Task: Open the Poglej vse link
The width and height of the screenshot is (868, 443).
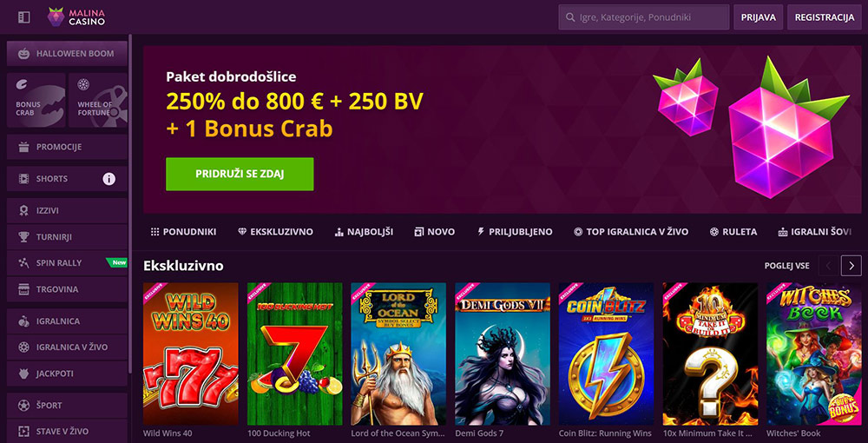Action: point(786,266)
